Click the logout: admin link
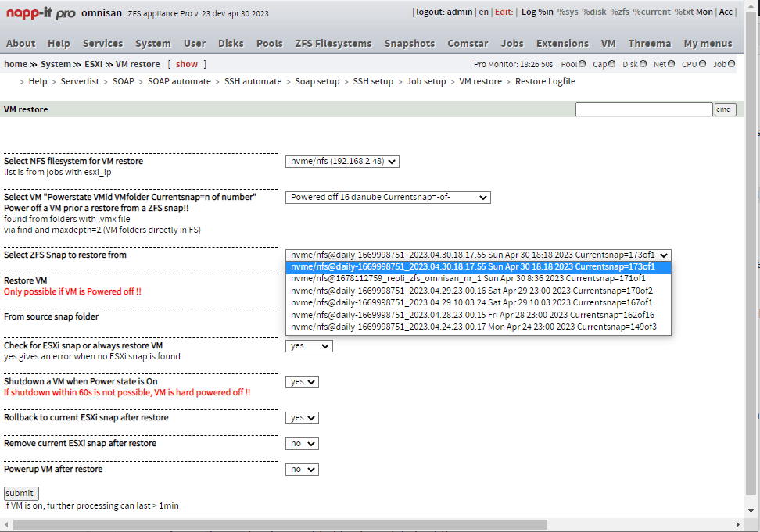760x532 pixels. (x=444, y=12)
